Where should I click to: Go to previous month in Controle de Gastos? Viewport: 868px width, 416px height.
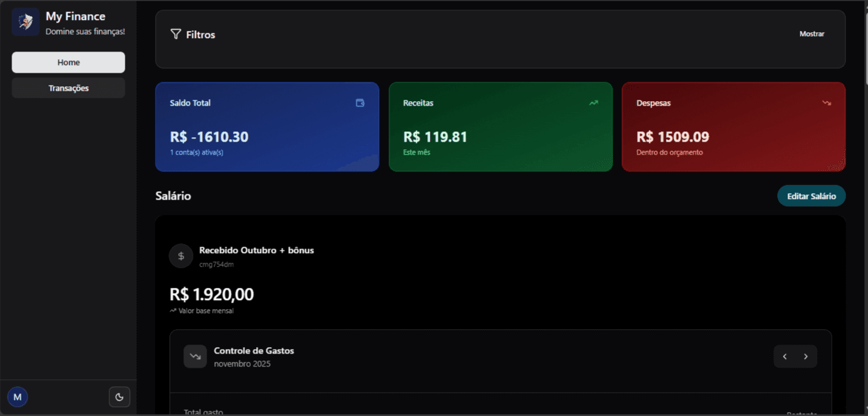[x=784, y=357]
